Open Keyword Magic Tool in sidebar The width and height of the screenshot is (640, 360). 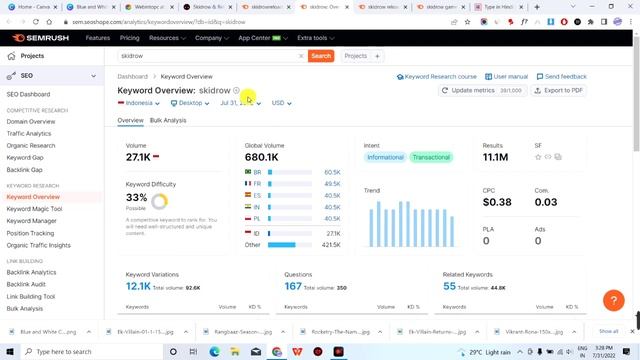tap(34, 209)
